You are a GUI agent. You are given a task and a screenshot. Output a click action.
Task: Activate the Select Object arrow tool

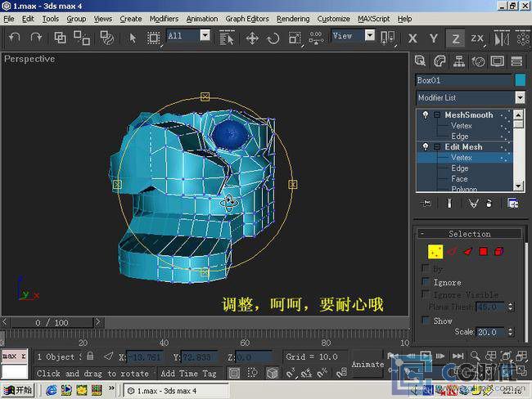point(133,38)
